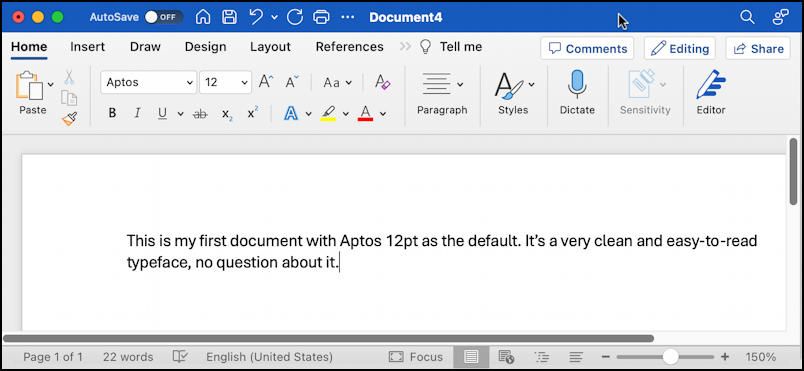
Task: Zoom in with plus button
Action: click(725, 357)
